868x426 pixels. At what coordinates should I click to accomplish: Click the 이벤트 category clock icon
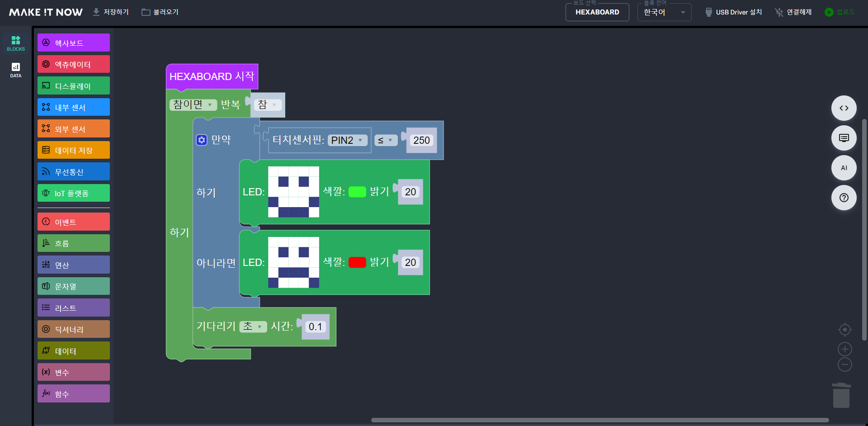46,222
